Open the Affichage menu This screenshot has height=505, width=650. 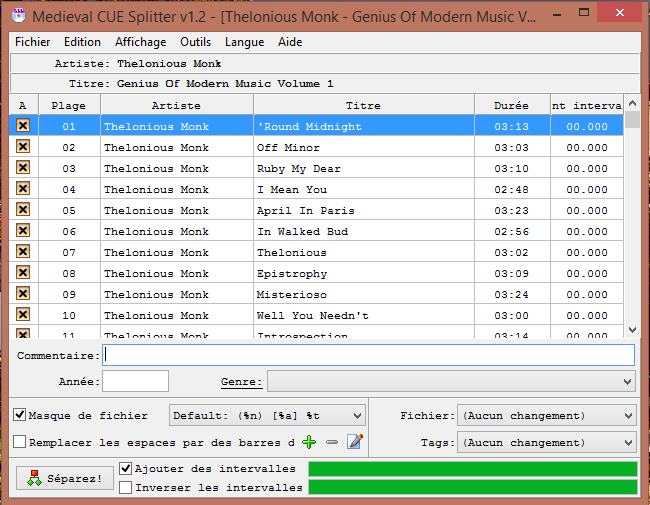point(141,42)
